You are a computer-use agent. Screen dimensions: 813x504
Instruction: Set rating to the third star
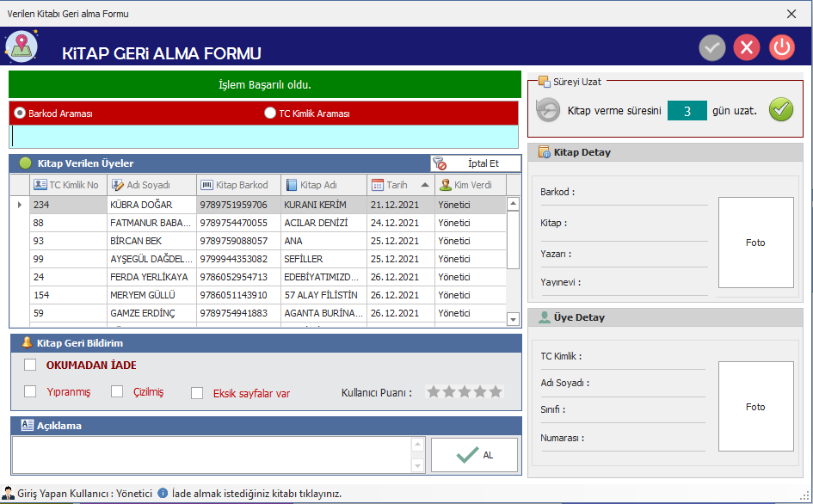[x=465, y=391]
